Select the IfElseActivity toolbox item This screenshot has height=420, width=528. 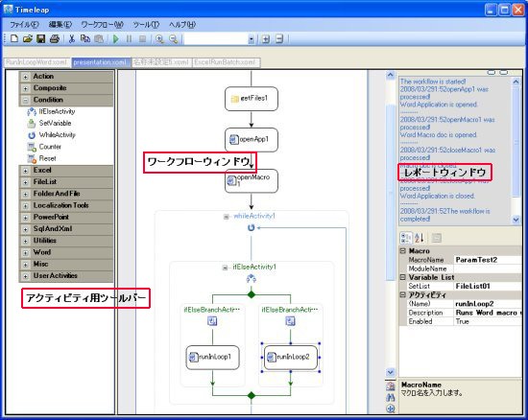(51, 111)
